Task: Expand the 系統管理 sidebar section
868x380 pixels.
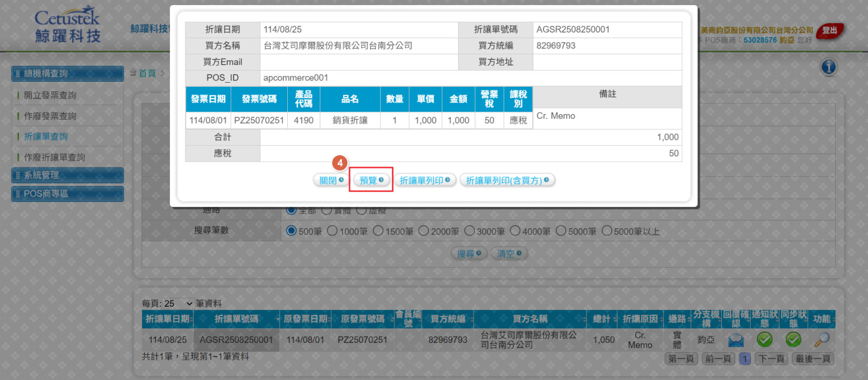Action: click(68, 175)
